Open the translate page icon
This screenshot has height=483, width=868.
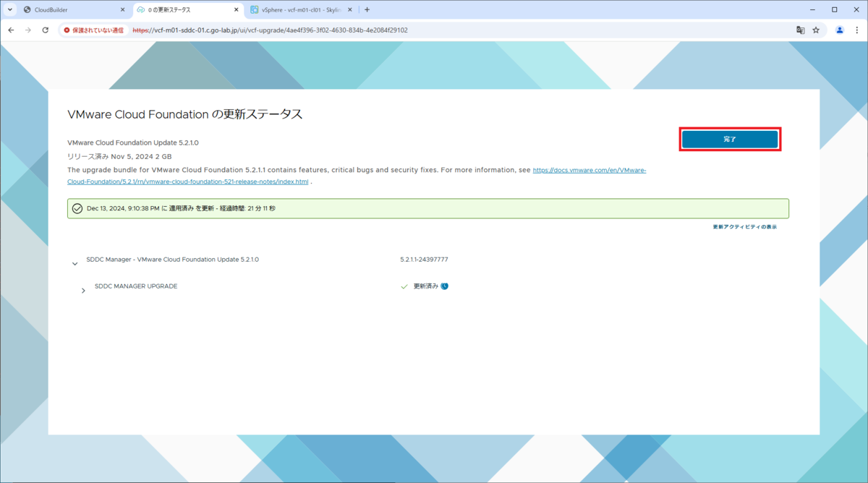point(800,30)
